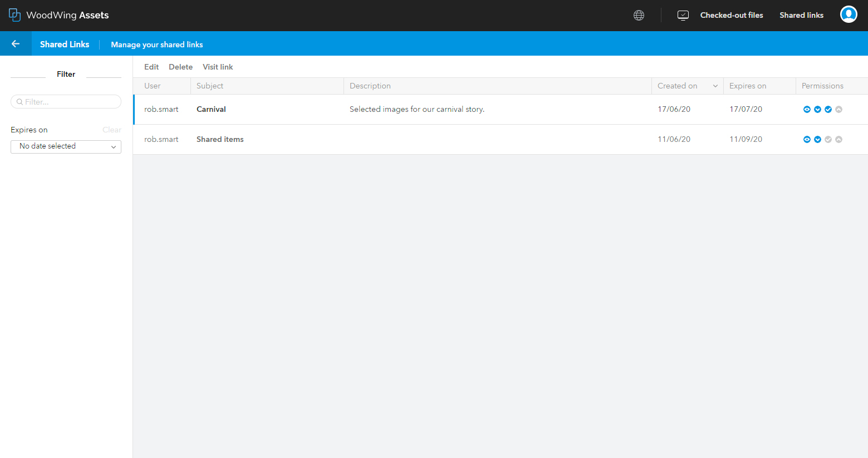The width and height of the screenshot is (868, 458).
Task: Clear the Expires on filter
Action: [112, 129]
